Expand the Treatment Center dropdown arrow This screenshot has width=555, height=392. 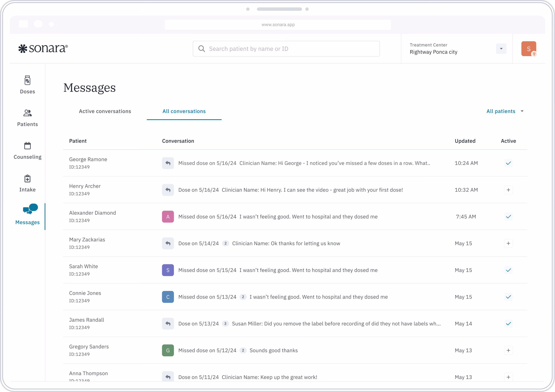501,49
